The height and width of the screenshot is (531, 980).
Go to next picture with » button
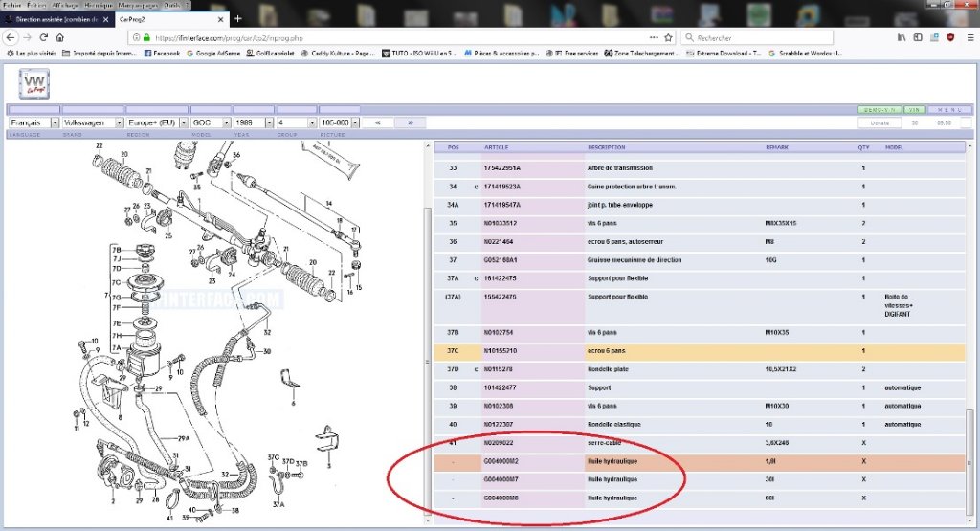(x=411, y=122)
